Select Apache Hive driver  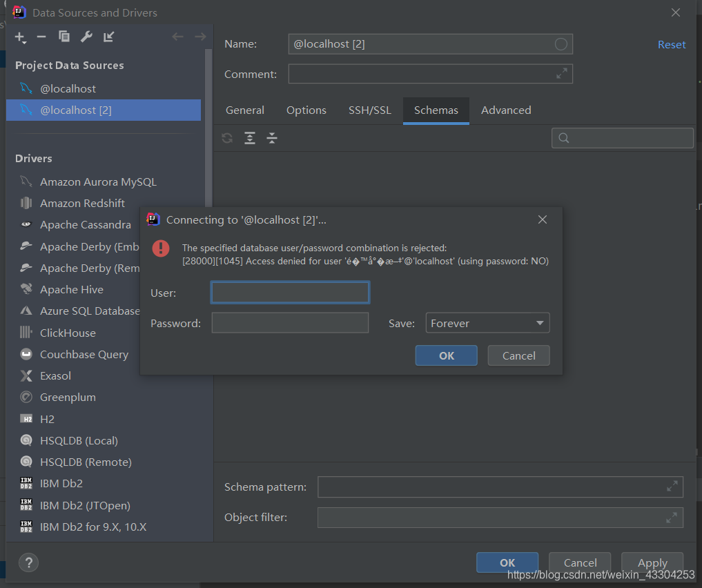click(x=72, y=290)
